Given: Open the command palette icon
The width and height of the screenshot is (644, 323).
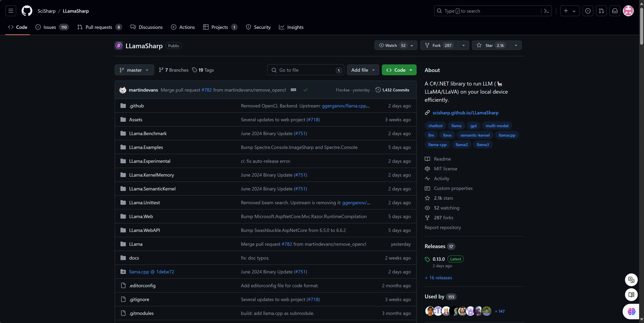Looking at the screenshot, I should [x=546, y=11].
